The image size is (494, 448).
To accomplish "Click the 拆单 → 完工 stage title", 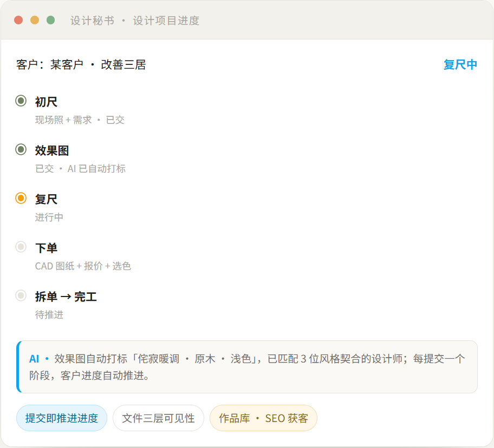I will coord(66,297).
